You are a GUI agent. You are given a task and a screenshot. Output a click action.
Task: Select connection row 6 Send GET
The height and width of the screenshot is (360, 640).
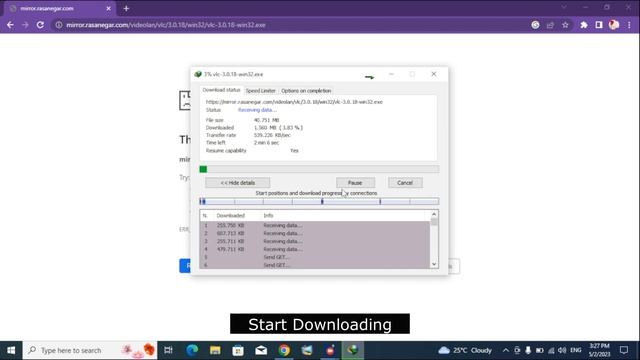314,265
